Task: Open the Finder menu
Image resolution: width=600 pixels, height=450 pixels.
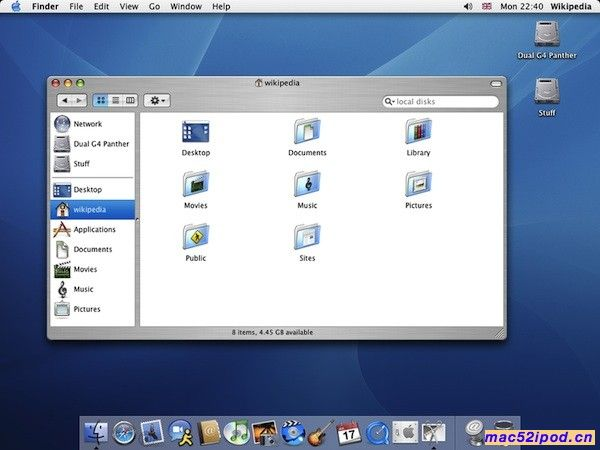Action: click(45, 7)
